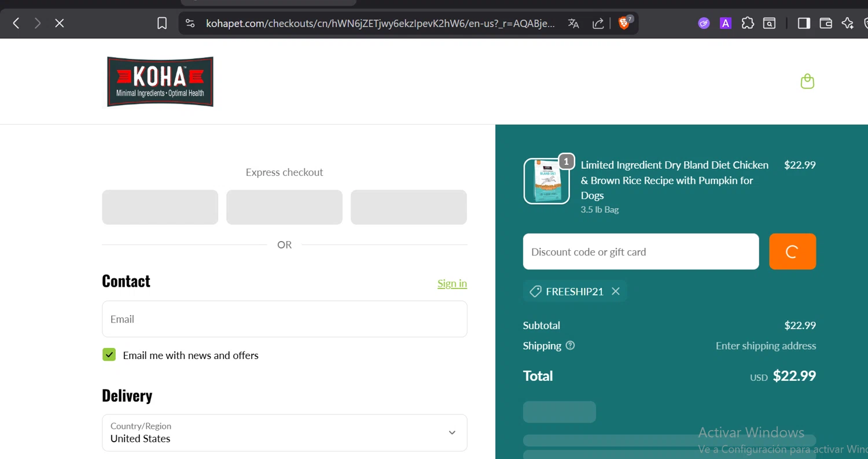
Task: Click the browser forward arrow
Action: (x=38, y=23)
